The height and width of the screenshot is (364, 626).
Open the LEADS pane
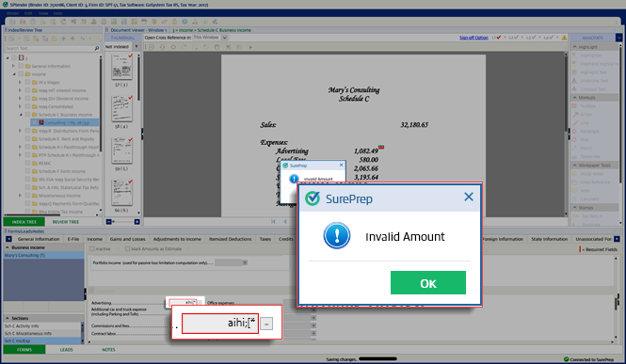coord(66,350)
